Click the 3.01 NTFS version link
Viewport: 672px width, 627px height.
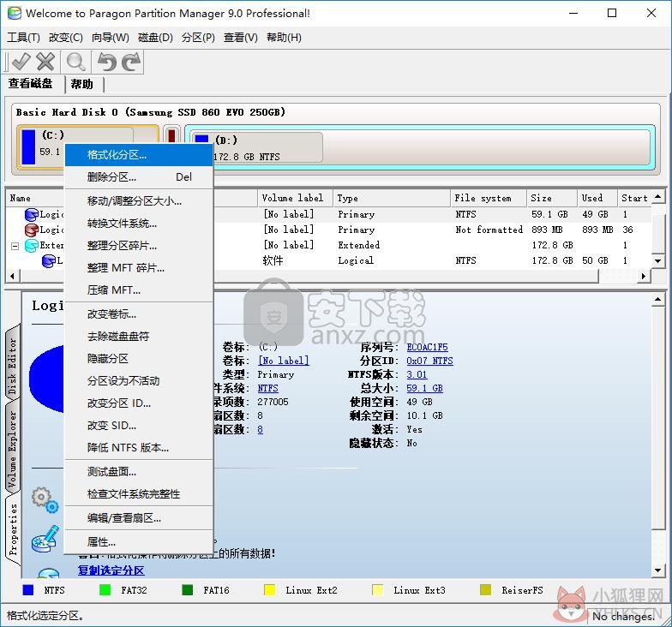tap(417, 375)
